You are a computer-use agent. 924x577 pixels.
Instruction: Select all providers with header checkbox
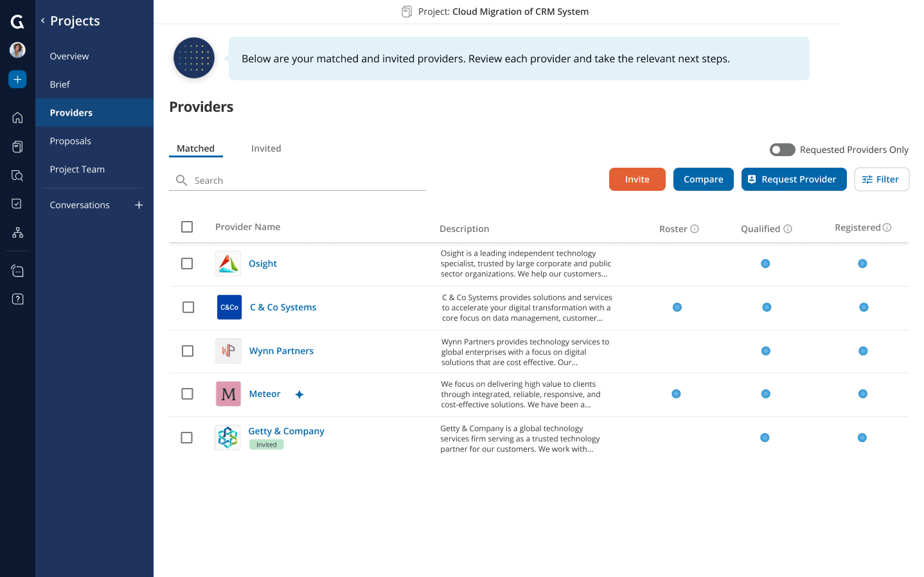tap(187, 227)
